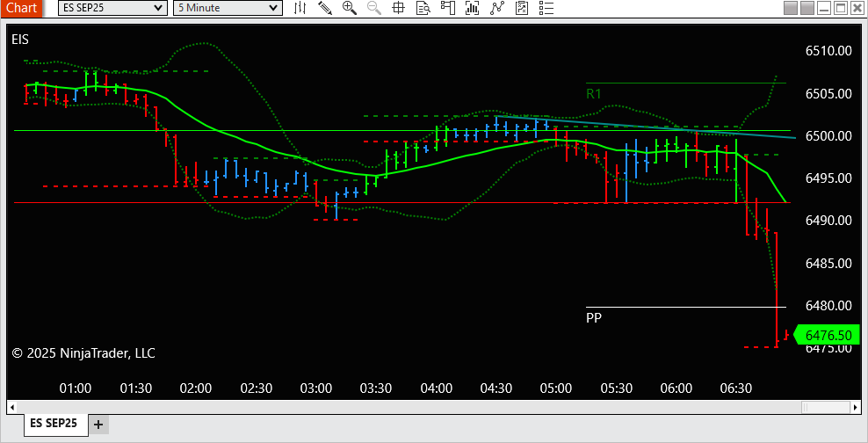
Task: Click the 6500.00 price axis label
Action: coord(828,135)
